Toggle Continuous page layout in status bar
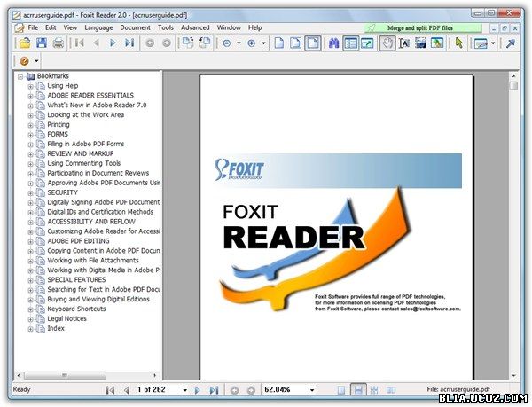This screenshot has height=407, width=532. (x=358, y=389)
